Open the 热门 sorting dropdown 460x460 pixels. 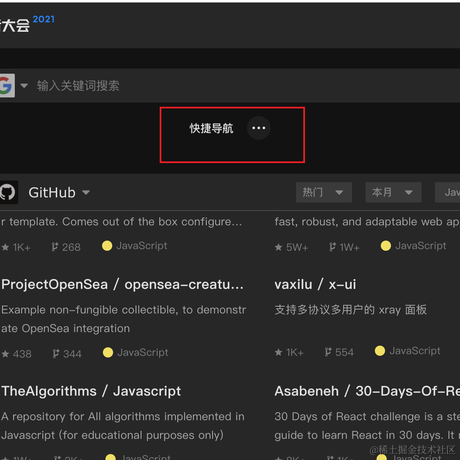pyautogui.click(x=324, y=192)
